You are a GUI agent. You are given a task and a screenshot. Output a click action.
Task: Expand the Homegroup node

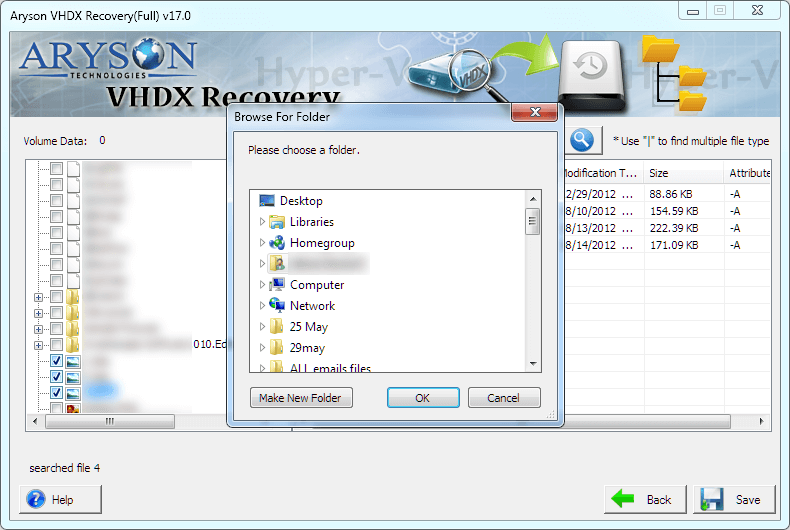click(x=262, y=243)
